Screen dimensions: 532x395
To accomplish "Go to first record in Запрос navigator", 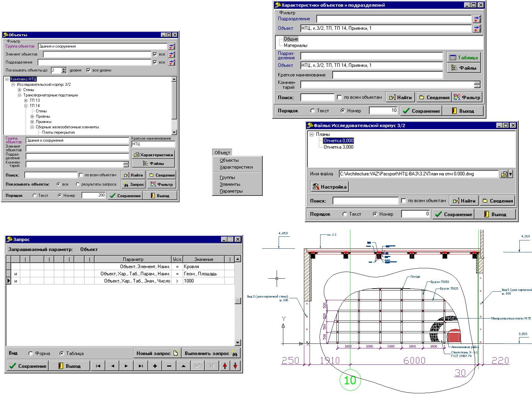I will click(x=98, y=366).
